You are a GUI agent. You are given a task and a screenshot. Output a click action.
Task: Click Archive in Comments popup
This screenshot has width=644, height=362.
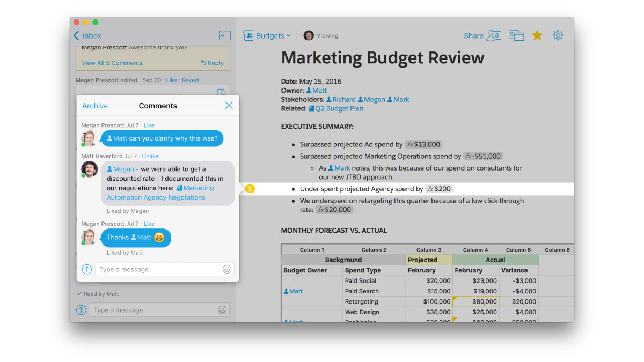point(95,106)
